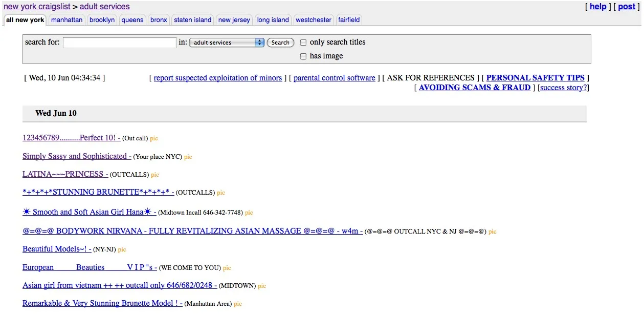This screenshot has height=314, width=644.
Task: Enable the only search titles checkbox
Action: point(303,43)
